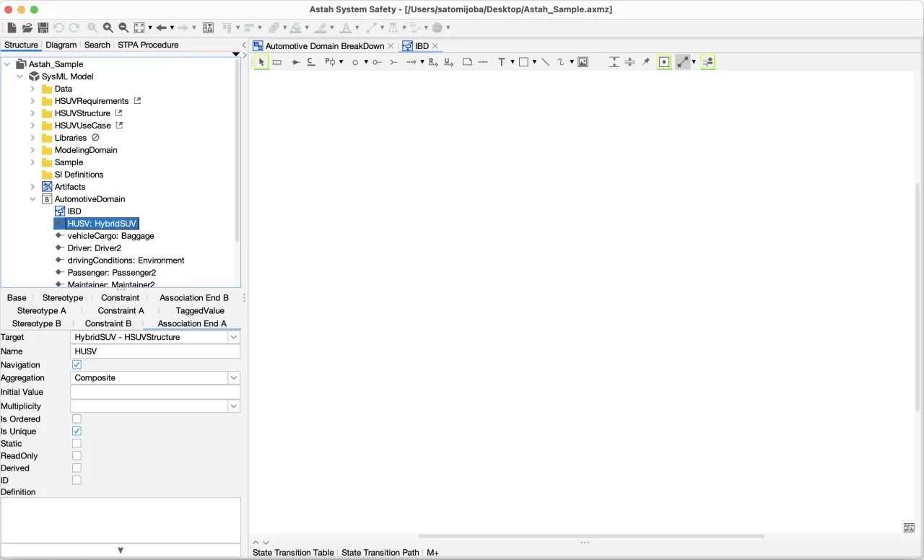Image resolution: width=924 pixels, height=560 pixels.
Task: Open the diagram overview icon at the canvas corner
Action: 909,528
